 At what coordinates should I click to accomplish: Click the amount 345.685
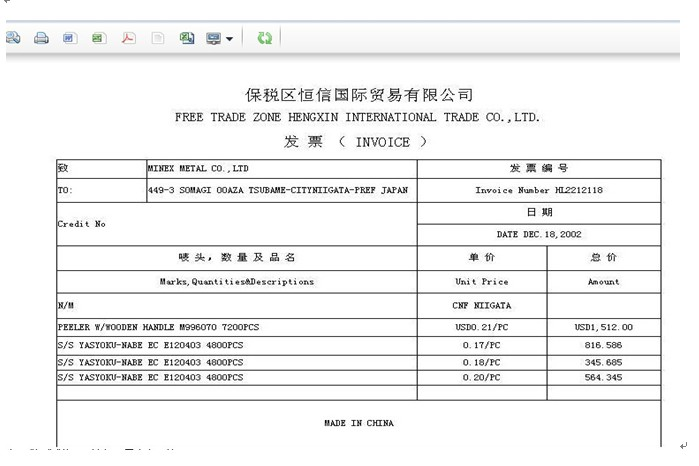tap(604, 363)
